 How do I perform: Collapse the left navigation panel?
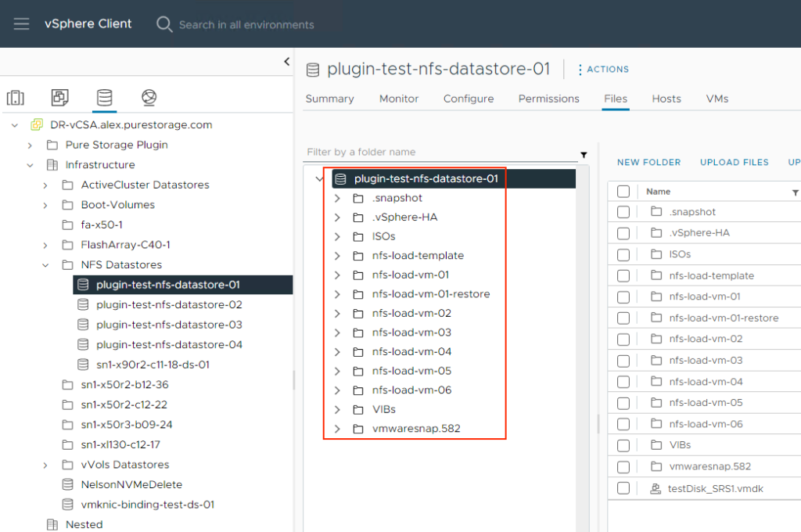pos(286,61)
